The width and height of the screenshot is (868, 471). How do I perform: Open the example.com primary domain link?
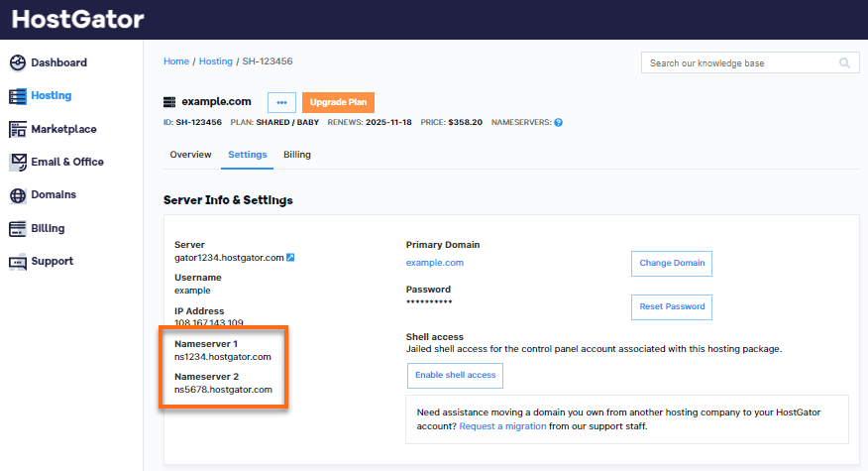point(435,263)
